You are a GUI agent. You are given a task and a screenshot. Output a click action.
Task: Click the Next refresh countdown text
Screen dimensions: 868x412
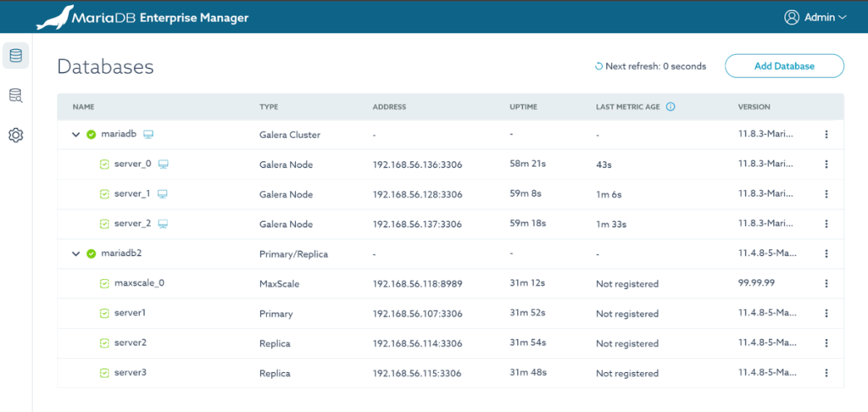click(x=655, y=66)
